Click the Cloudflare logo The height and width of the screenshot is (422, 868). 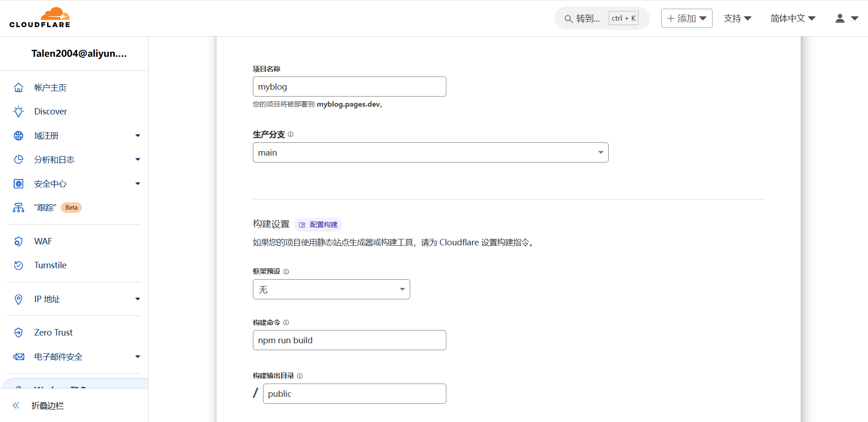(x=40, y=18)
